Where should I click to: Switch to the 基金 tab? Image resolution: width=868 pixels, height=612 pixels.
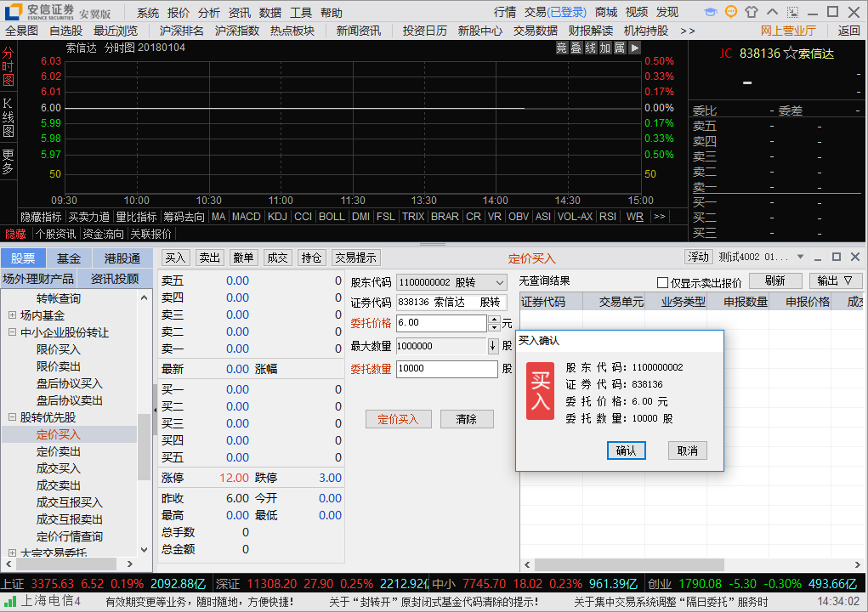coord(69,258)
